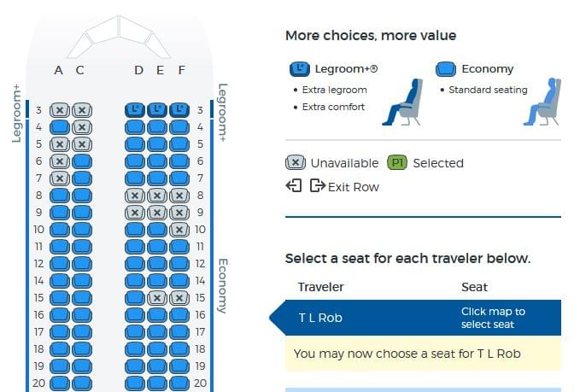Select available seat 6C
The width and height of the screenshot is (580, 392).
coord(82,161)
